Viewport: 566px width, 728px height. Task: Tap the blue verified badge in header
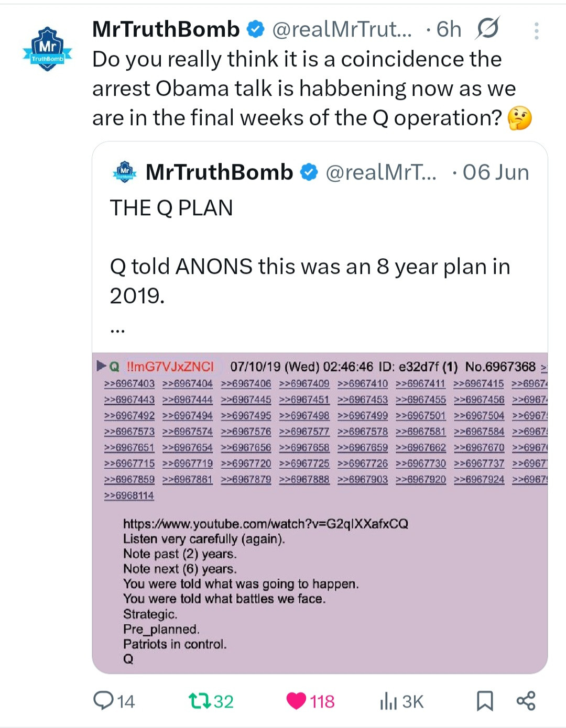256,29
